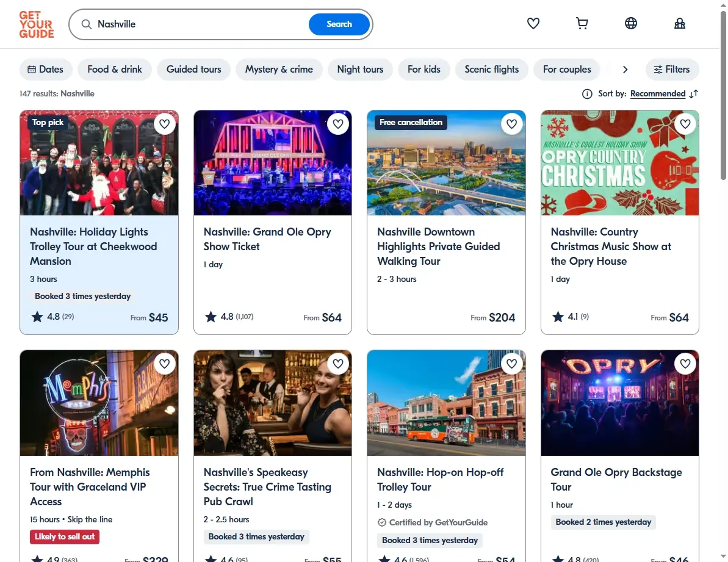The width and height of the screenshot is (728, 562).
Task: Click the OPRY neon backstage photo
Action: (x=620, y=403)
